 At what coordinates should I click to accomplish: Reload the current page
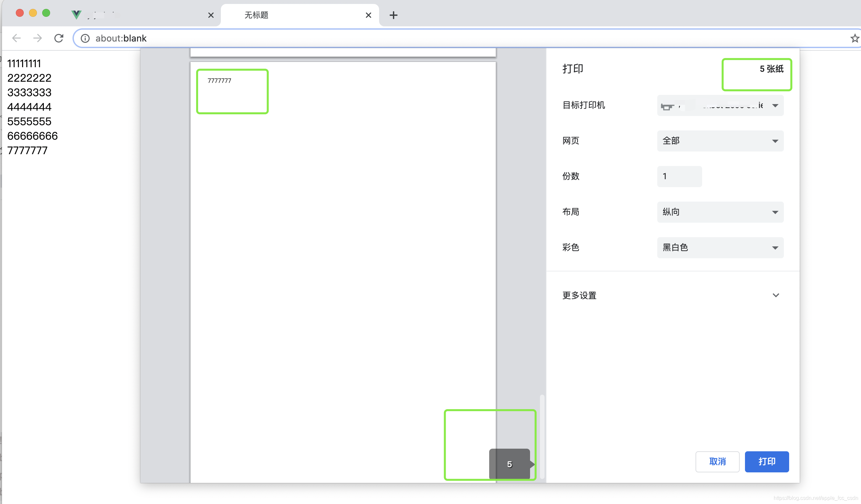[x=59, y=38]
